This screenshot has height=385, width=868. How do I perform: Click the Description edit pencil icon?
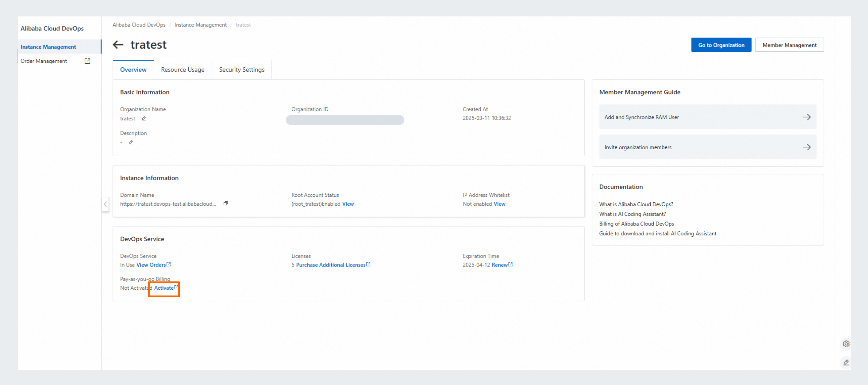(131, 143)
